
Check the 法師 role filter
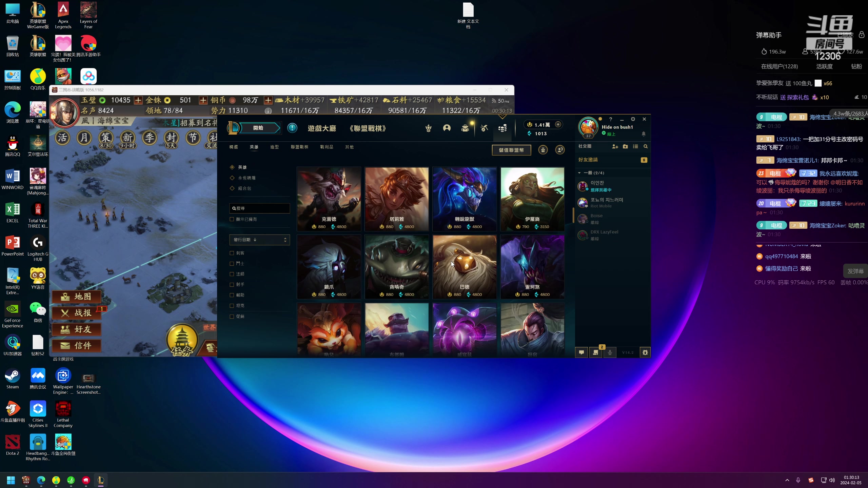(x=232, y=274)
